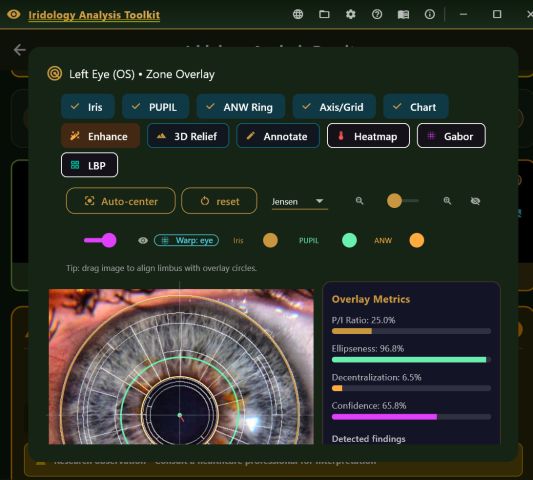Click the eye image with zone overlay
Screen dimensions: 533x480
coord(181,366)
